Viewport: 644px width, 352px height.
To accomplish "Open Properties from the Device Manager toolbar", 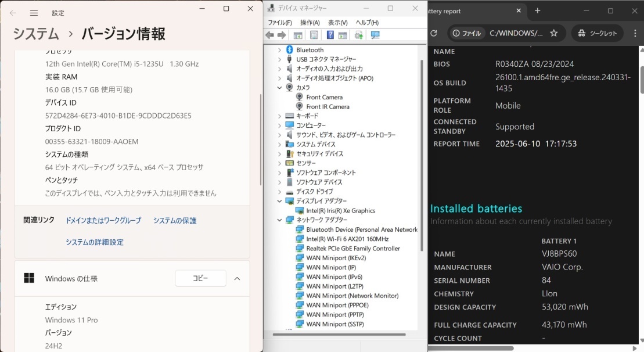I will point(314,35).
